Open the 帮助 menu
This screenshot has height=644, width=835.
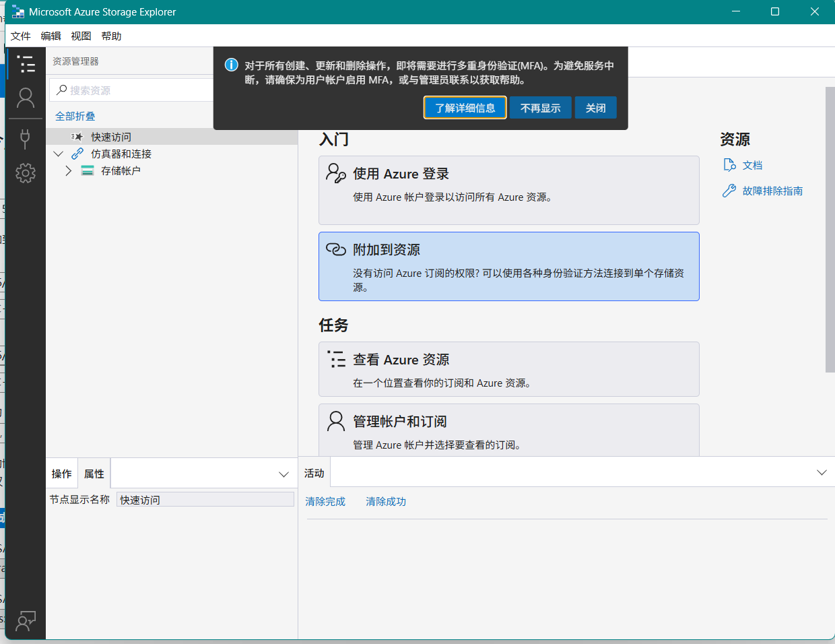coord(111,36)
